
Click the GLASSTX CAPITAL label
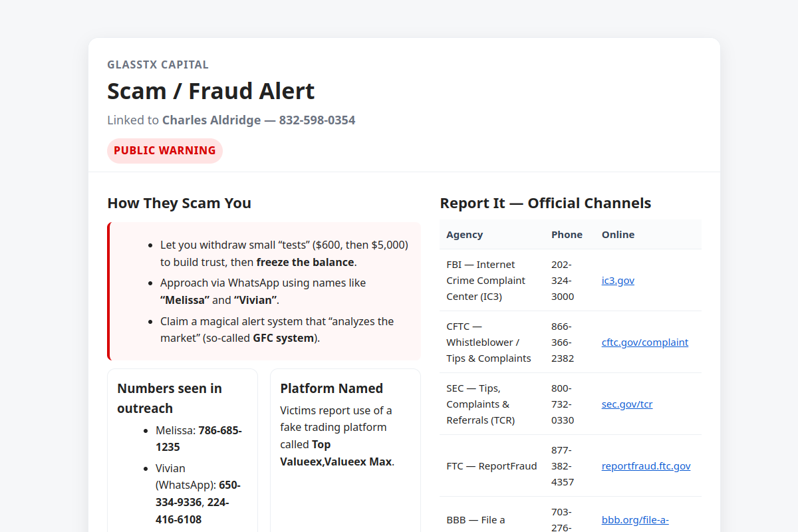pos(158,65)
